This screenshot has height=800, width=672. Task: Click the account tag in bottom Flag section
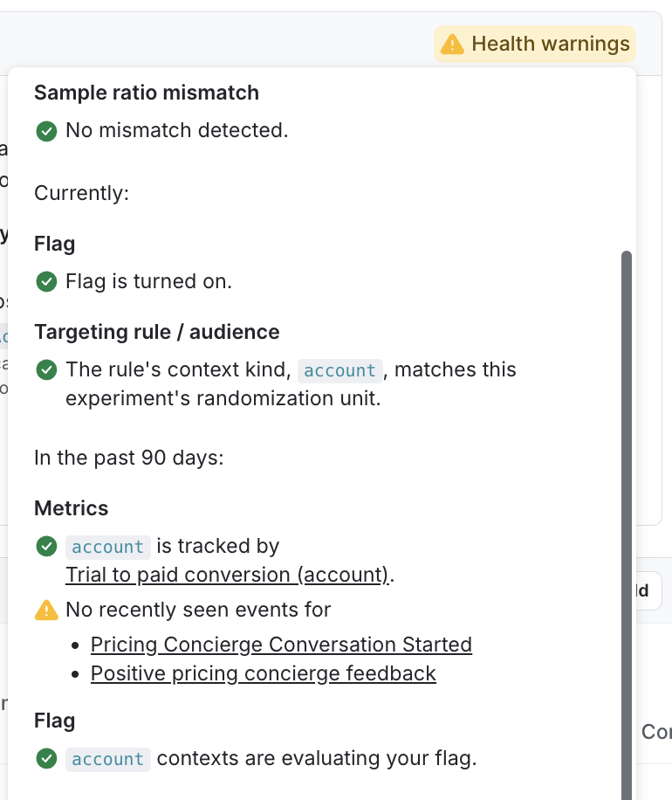pos(108,759)
